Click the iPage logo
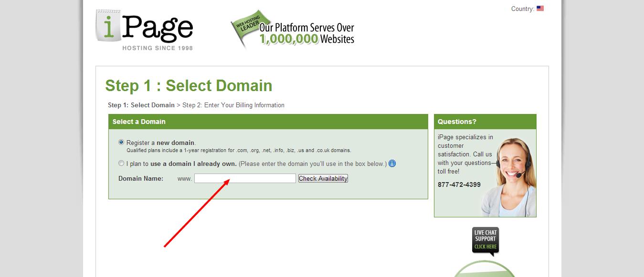This screenshot has width=644, height=277. click(144, 31)
